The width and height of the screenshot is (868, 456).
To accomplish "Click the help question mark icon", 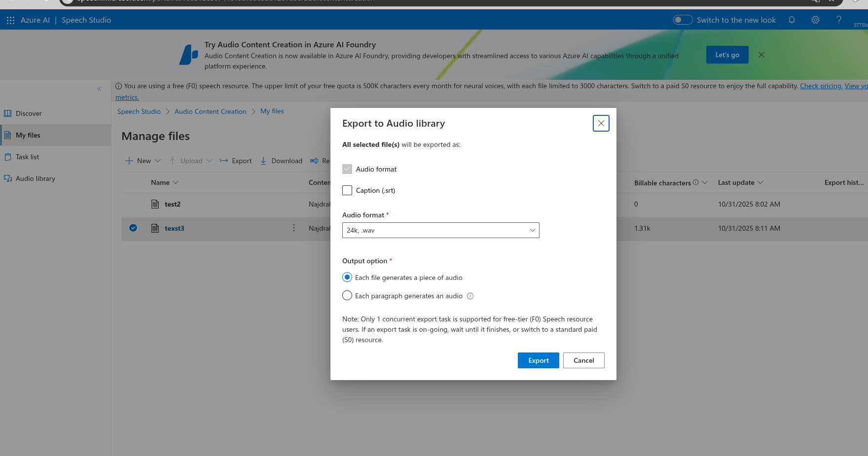I will pos(839,20).
